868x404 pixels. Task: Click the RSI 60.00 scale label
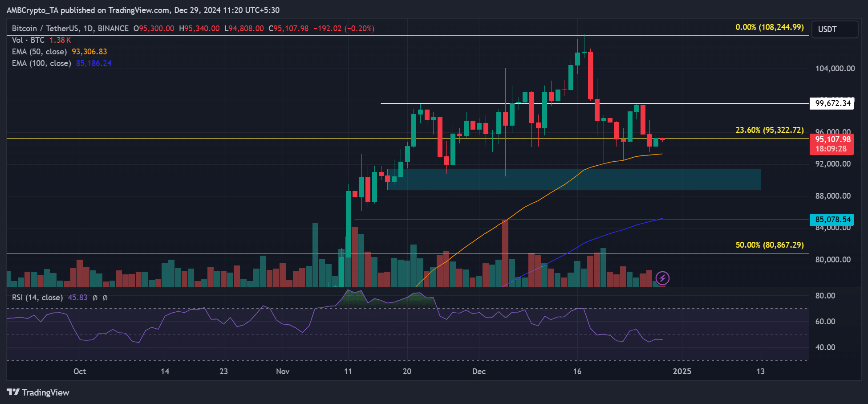(825, 322)
